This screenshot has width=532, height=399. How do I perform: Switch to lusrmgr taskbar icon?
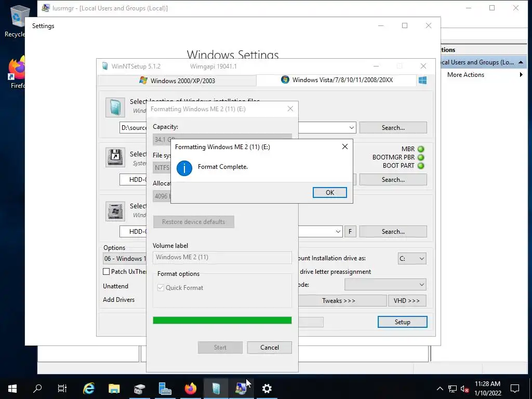[x=241, y=389]
